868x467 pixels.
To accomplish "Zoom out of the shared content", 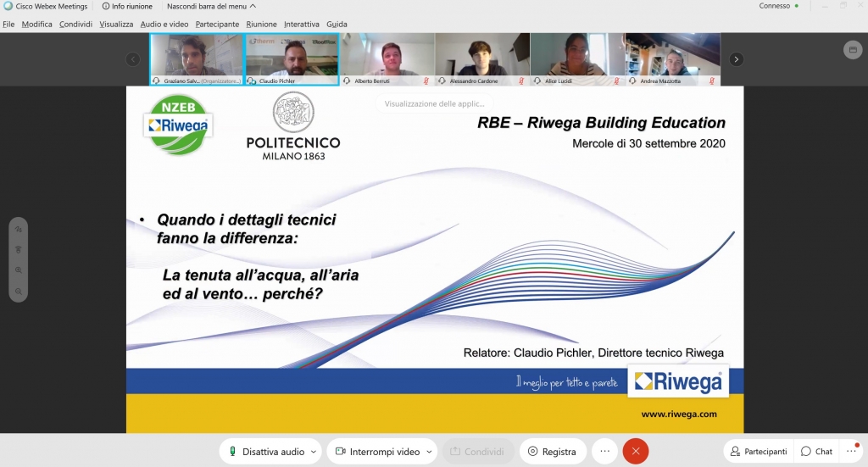I will pos(19,291).
